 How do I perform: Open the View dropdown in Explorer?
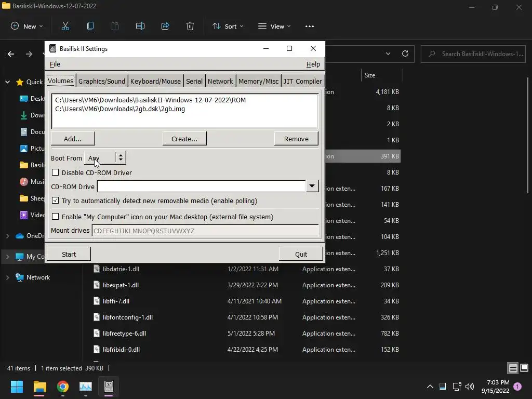pyautogui.click(x=274, y=26)
